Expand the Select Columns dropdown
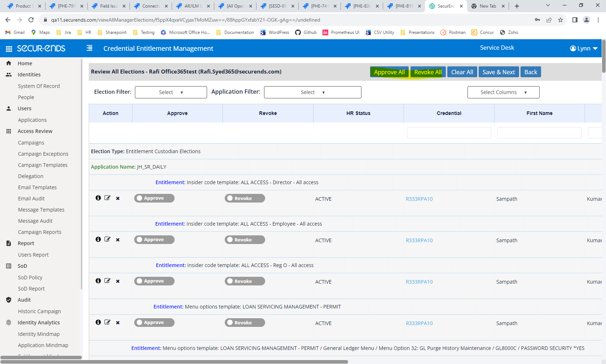 pyautogui.click(x=503, y=92)
